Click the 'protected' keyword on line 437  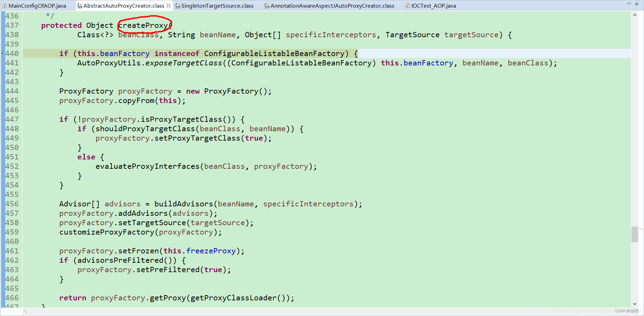[61, 25]
